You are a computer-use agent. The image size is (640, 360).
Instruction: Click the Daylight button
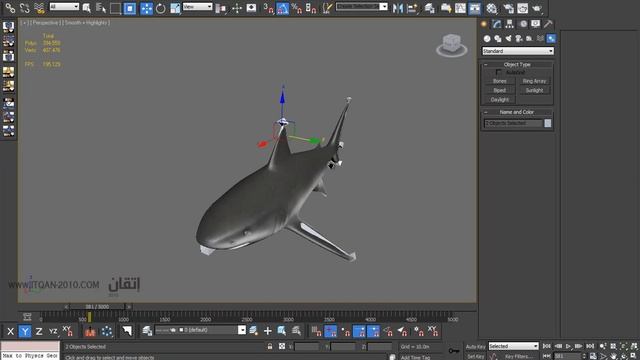click(500, 100)
